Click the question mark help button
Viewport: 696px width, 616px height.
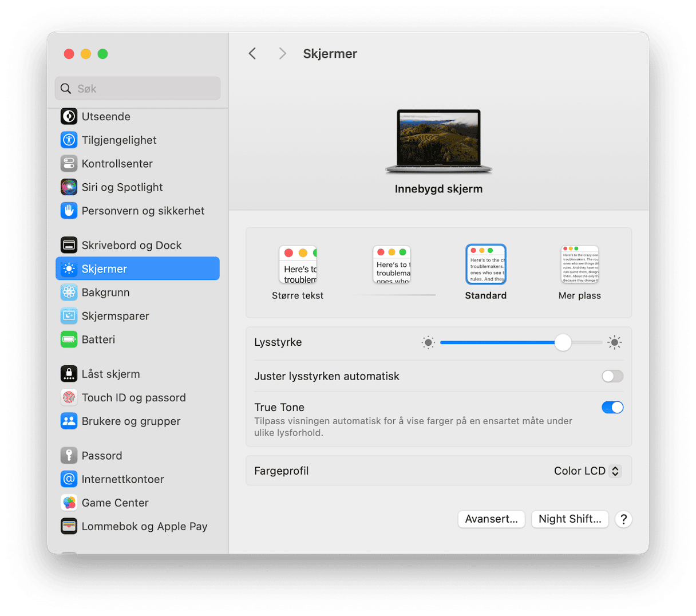[623, 519]
